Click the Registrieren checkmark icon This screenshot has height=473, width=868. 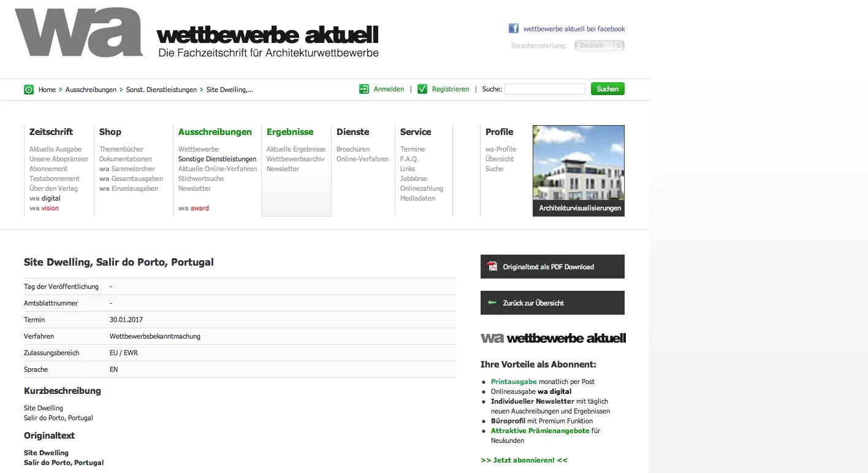(x=422, y=89)
